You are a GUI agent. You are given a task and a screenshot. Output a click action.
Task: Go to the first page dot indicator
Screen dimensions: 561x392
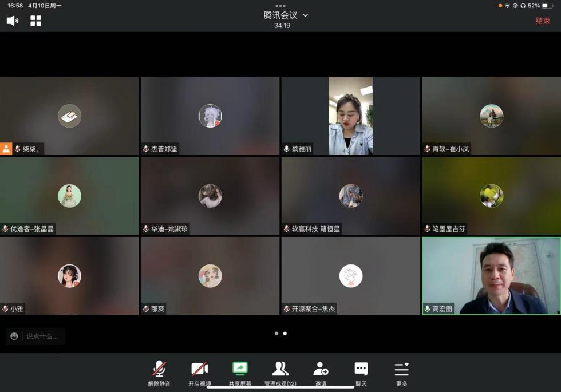pos(276,333)
